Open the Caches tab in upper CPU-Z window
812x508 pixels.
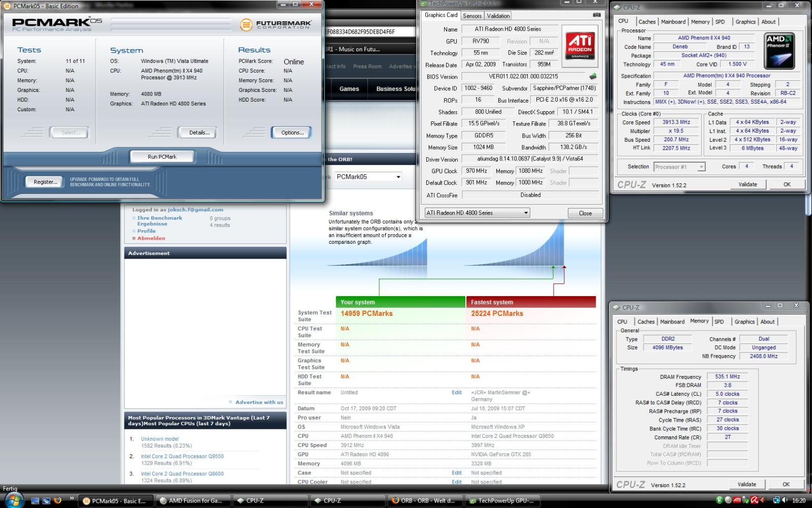click(647, 22)
